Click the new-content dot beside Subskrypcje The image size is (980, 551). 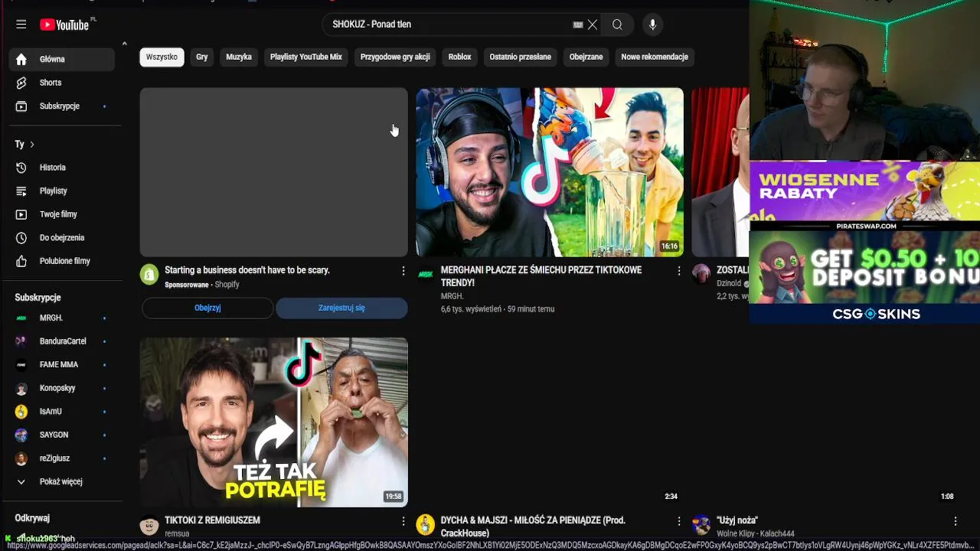[104, 106]
